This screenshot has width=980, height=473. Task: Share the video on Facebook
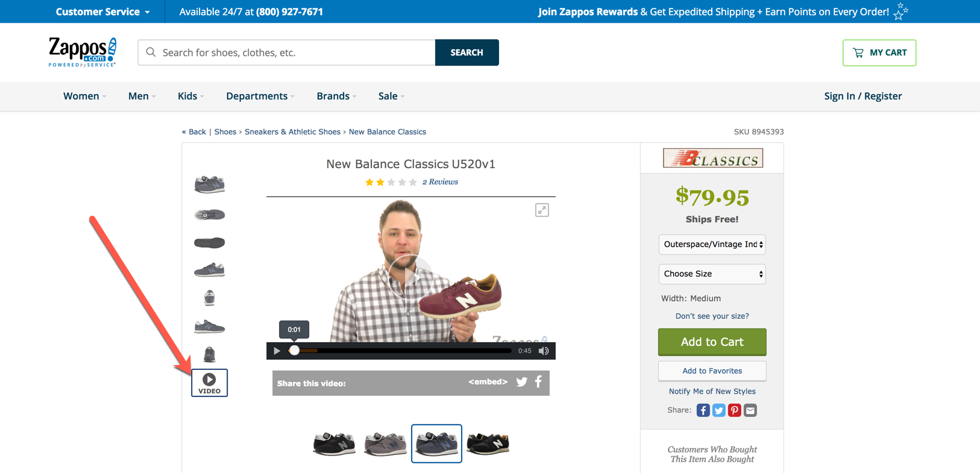(x=539, y=381)
